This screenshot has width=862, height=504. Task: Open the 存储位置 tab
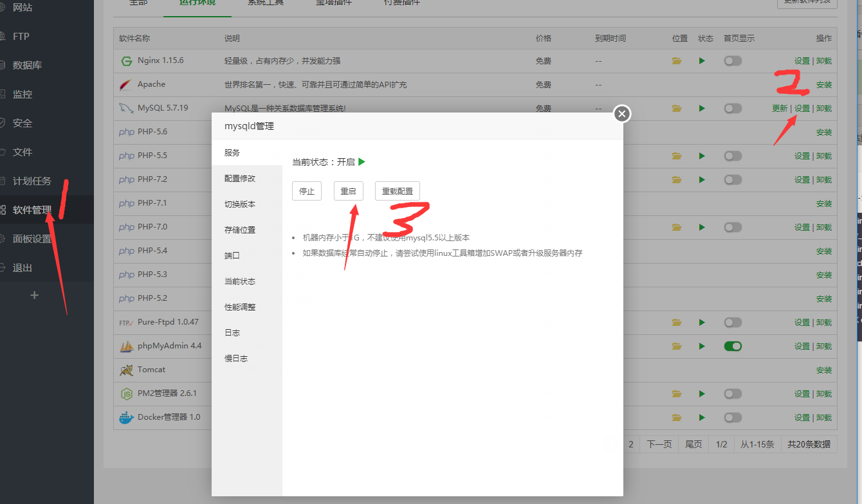[247, 230]
